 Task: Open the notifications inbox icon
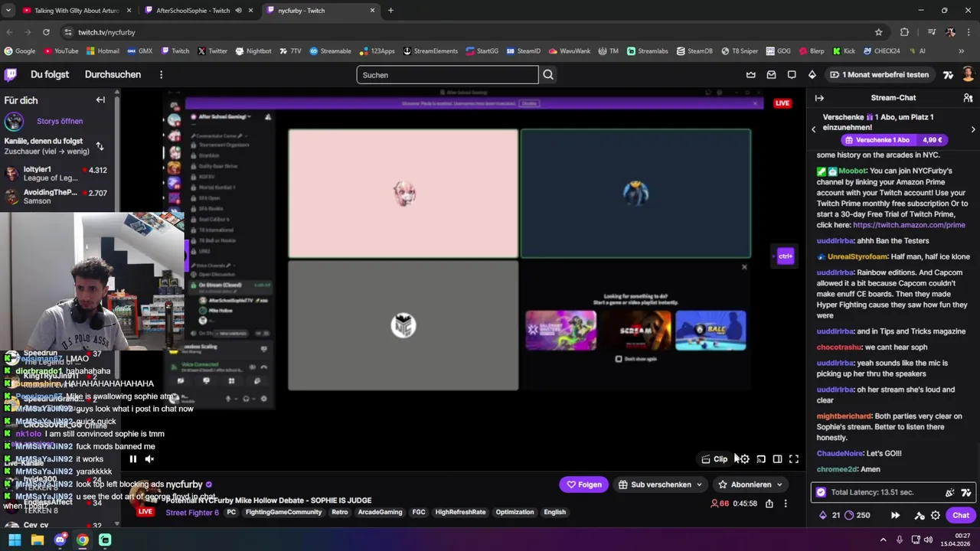pyautogui.click(x=771, y=75)
